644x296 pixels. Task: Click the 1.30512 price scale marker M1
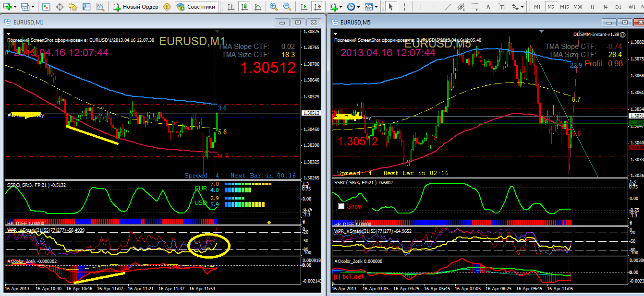pyautogui.click(x=312, y=113)
